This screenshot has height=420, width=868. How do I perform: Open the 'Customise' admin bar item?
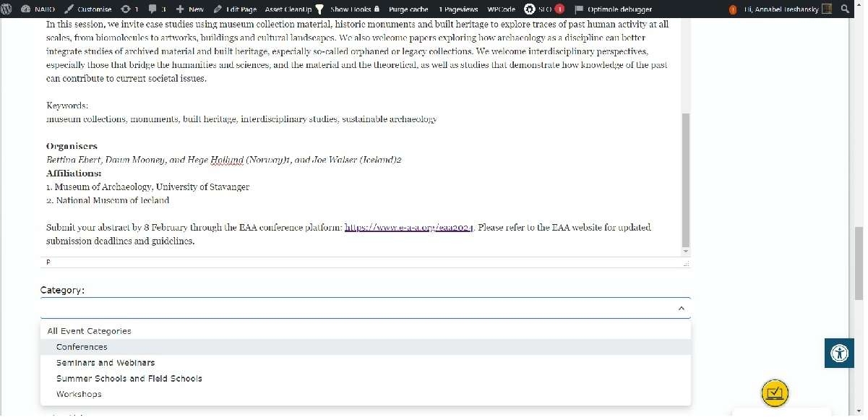pyautogui.click(x=88, y=9)
